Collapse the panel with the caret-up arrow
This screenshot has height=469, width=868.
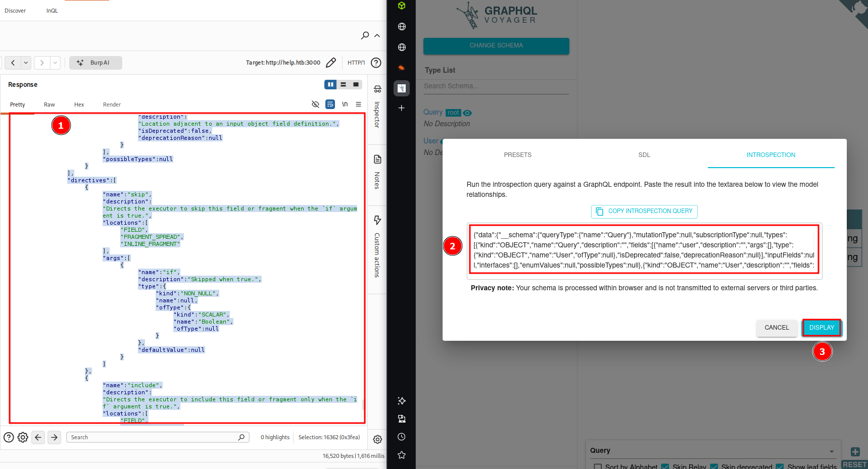377,35
